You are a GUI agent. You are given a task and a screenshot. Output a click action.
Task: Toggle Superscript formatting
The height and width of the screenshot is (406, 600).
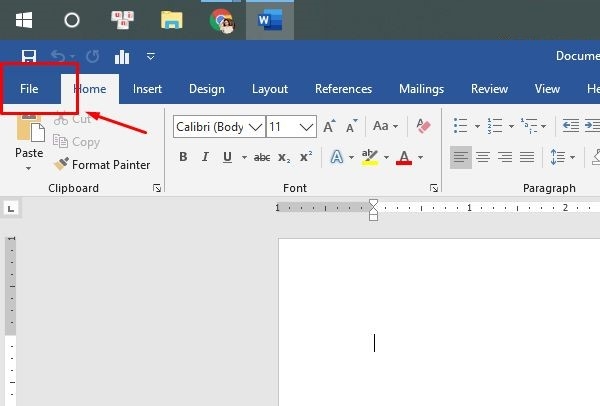pyautogui.click(x=306, y=157)
